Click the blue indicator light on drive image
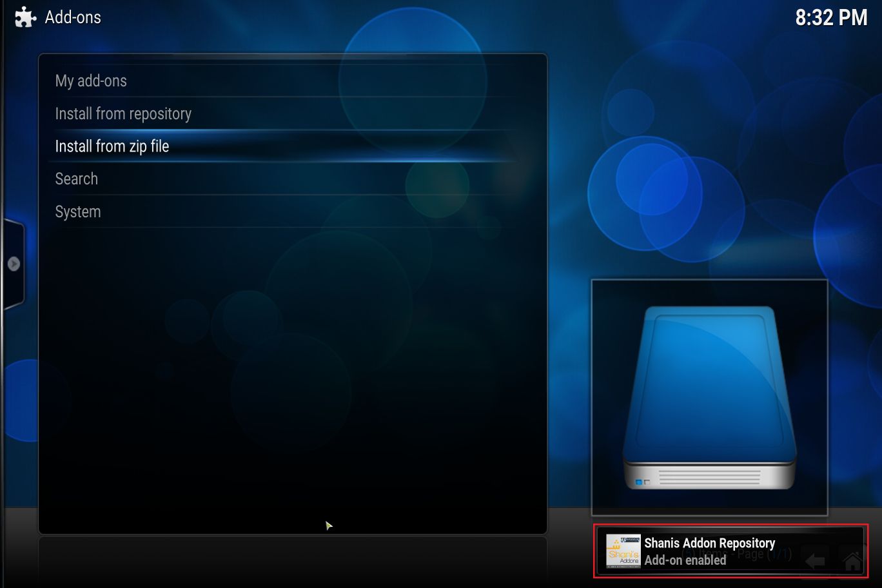 tap(638, 482)
